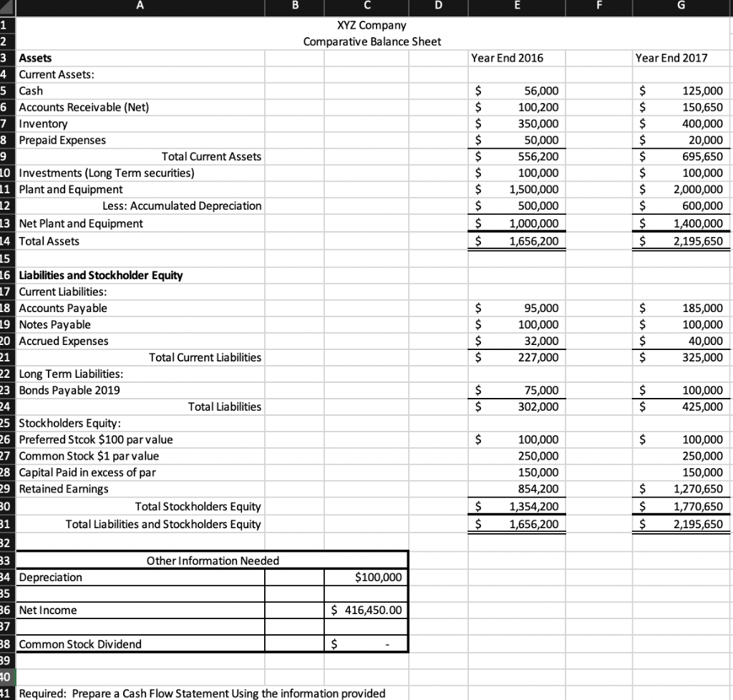The height and width of the screenshot is (700, 733).
Task: Click the Bonds Payable 2019 label cell
Action: [140, 390]
